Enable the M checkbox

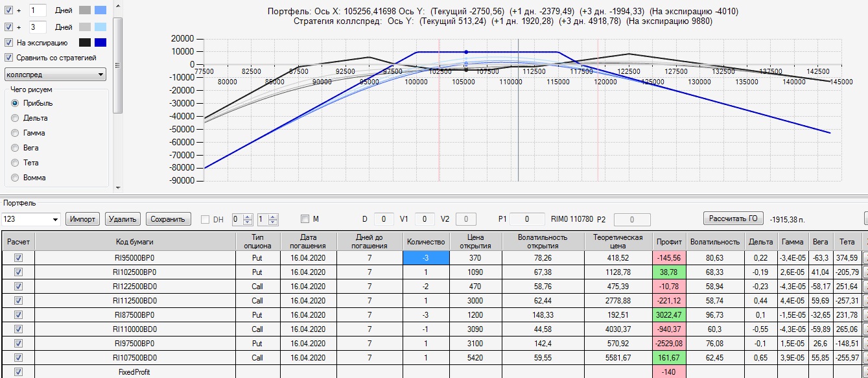coord(305,219)
